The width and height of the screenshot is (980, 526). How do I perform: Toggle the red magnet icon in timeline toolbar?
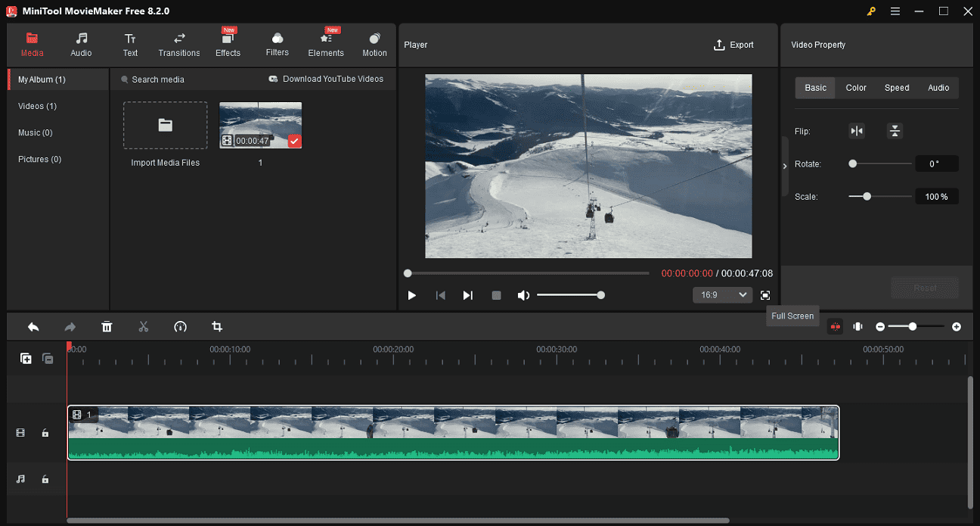(835, 327)
